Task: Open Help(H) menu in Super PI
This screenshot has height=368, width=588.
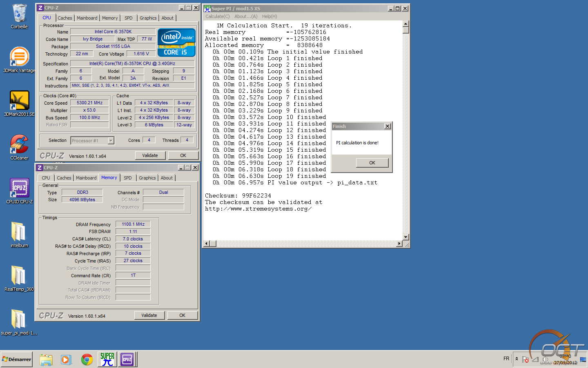Action: [269, 16]
